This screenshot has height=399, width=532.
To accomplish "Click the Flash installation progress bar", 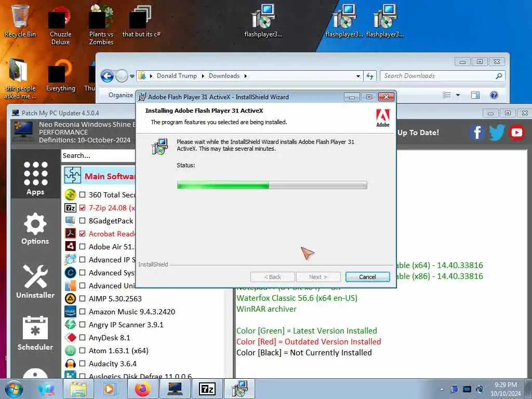I will point(272,185).
